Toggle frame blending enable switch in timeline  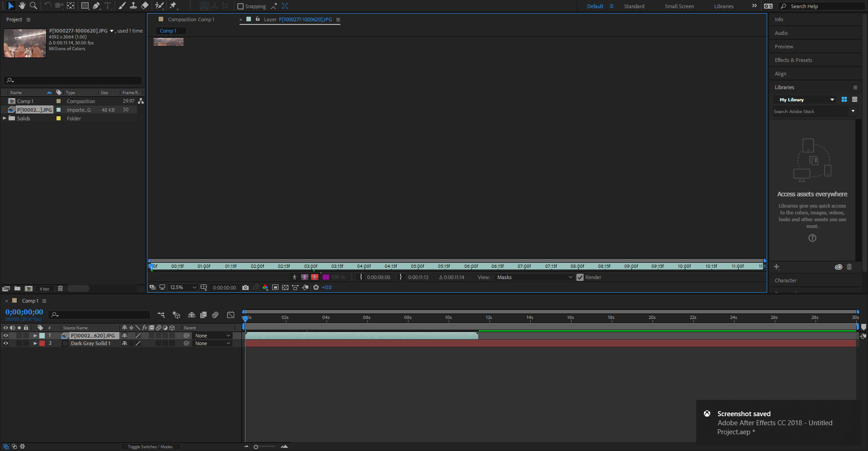(x=203, y=315)
